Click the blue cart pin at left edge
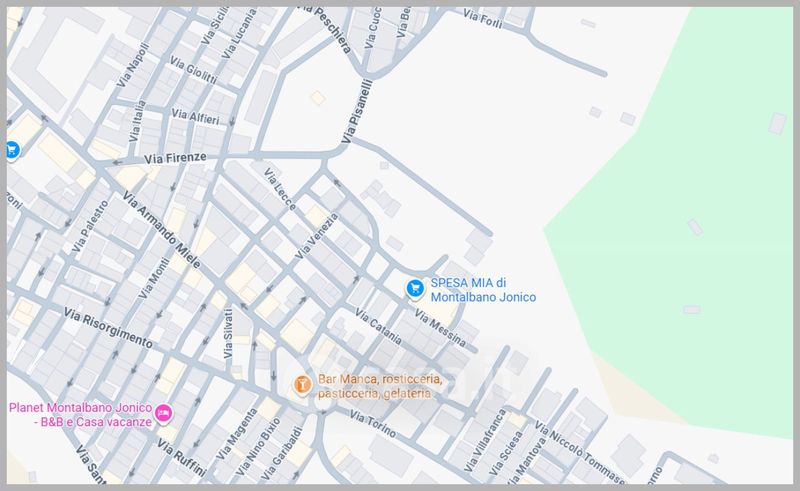 point(12,150)
